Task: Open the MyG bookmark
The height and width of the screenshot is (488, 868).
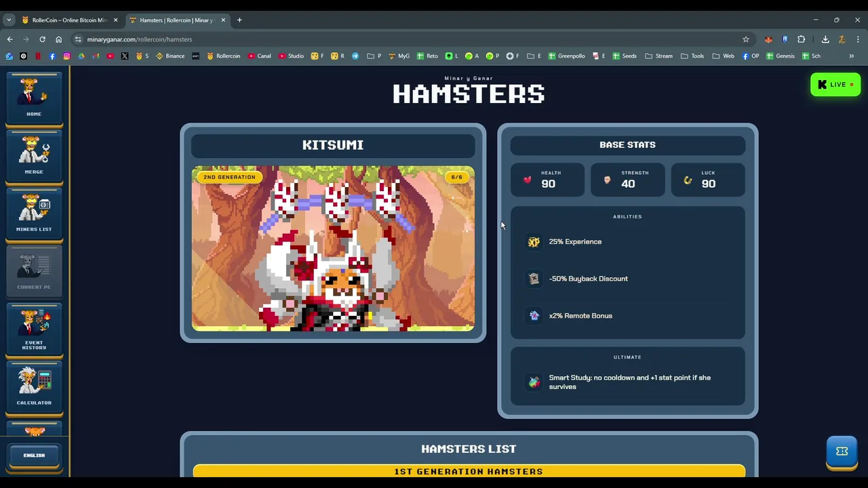Action: click(x=399, y=56)
